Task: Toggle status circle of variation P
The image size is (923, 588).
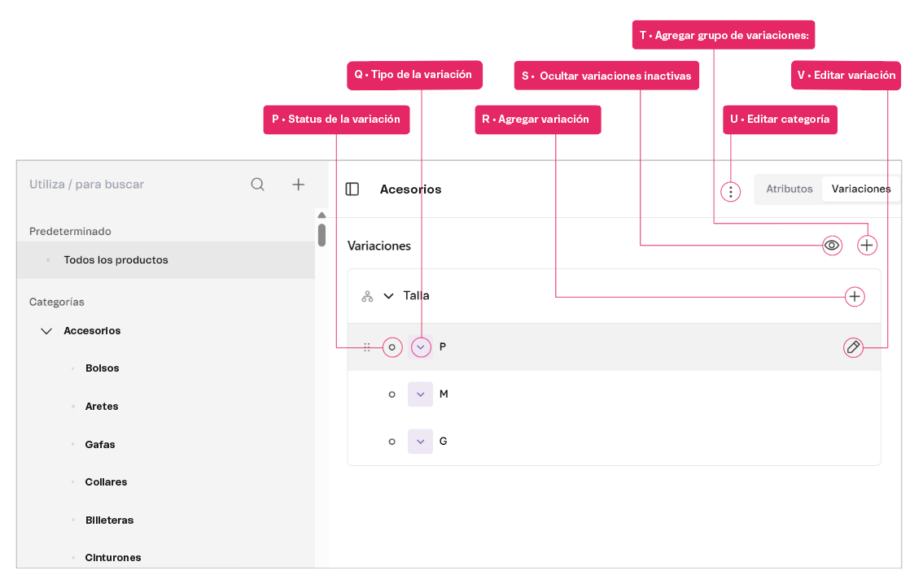Action: coord(392,347)
